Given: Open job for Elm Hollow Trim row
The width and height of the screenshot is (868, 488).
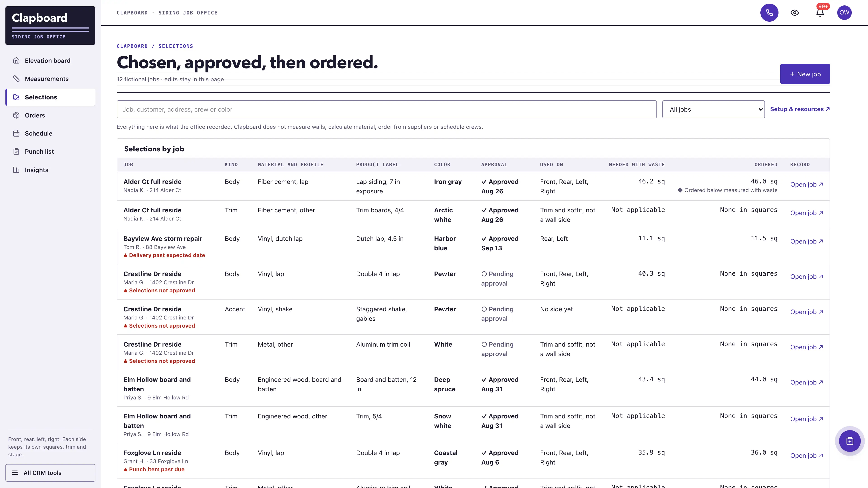Looking at the screenshot, I should click(807, 419).
